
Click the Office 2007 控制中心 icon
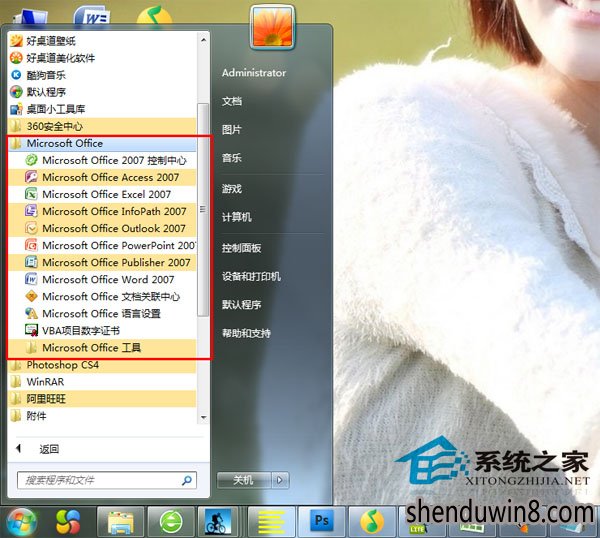pyautogui.click(x=31, y=160)
